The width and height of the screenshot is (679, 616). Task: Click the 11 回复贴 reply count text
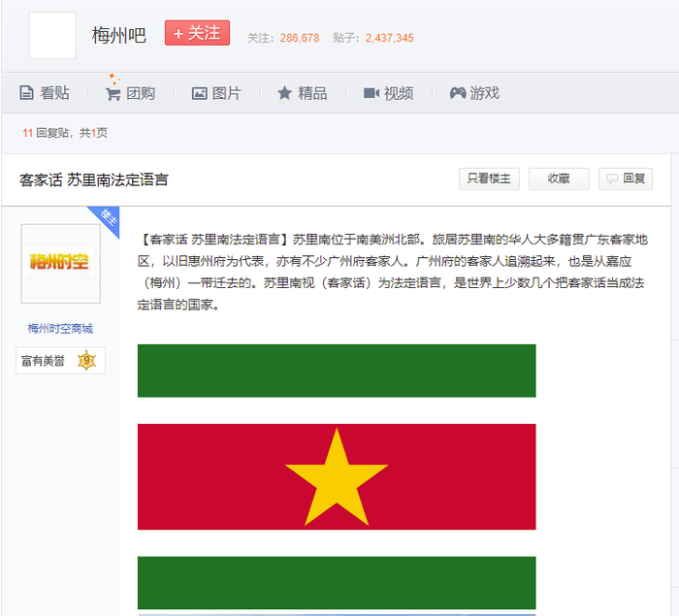46,133
